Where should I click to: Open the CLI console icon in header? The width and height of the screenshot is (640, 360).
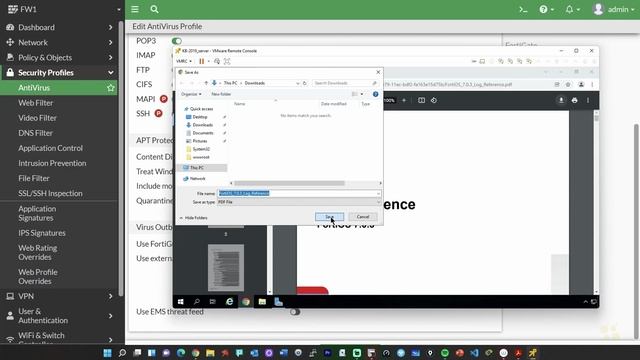pos(523,9)
